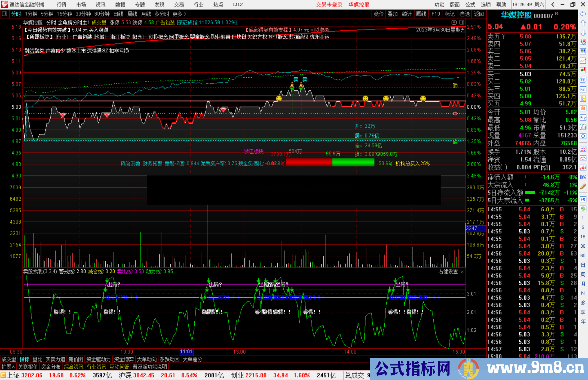Click the F10 button in chart toolbar
Image resolution: width=588 pixels, height=380 pixels.
point(436,14)
